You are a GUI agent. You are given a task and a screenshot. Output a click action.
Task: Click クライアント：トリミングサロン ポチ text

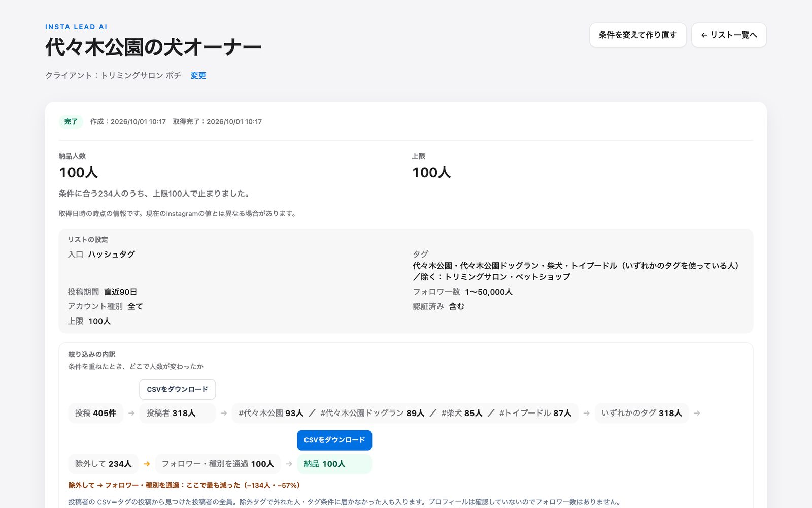click(113, 75)
